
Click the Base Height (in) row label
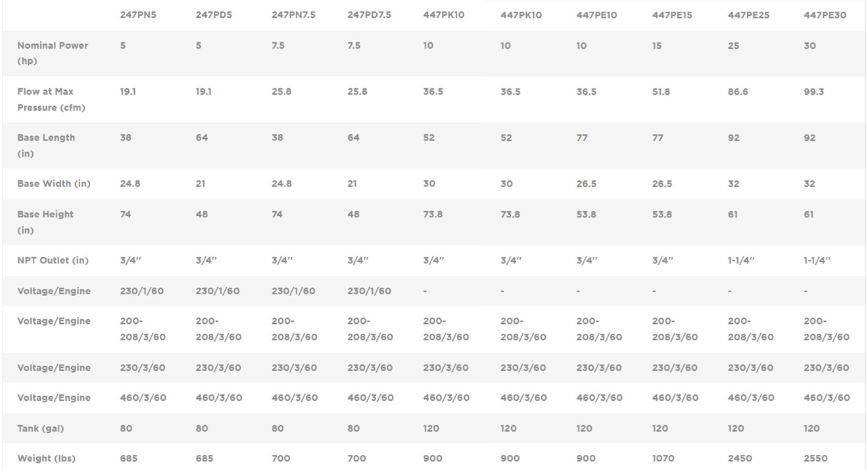click(x=45, y=222)
